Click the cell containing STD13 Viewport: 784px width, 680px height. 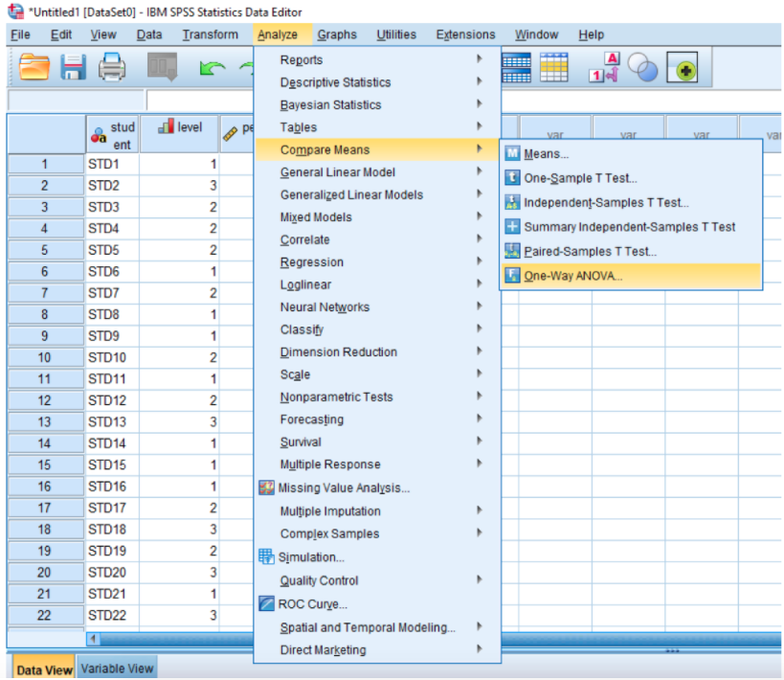pyautogui.click(x=112, y=421)
